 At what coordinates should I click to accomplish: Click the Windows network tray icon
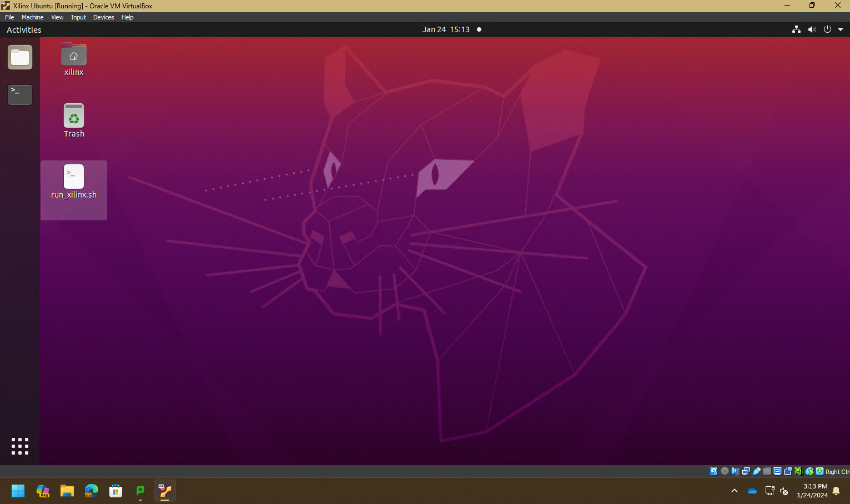coord(769,491)
